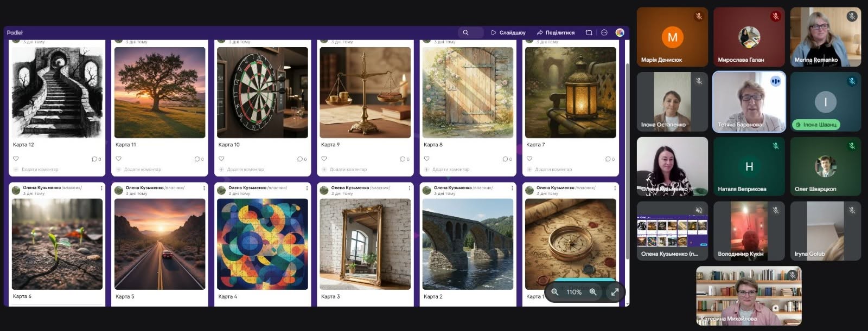Open three-dot menu on Карта 1 post
Image resolution: width=868 pixels, height=331 pixels.
615,188
